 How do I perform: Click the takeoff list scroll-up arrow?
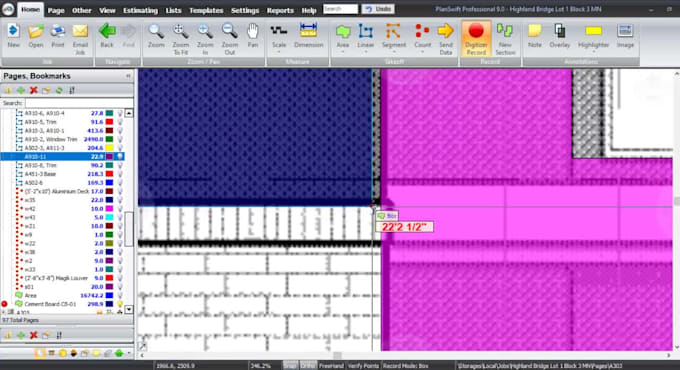(x=129, y=113)
